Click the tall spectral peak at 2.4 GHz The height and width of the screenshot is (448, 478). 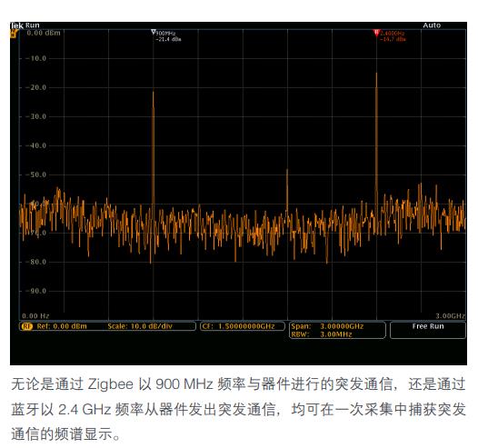[x=376, y=137]
